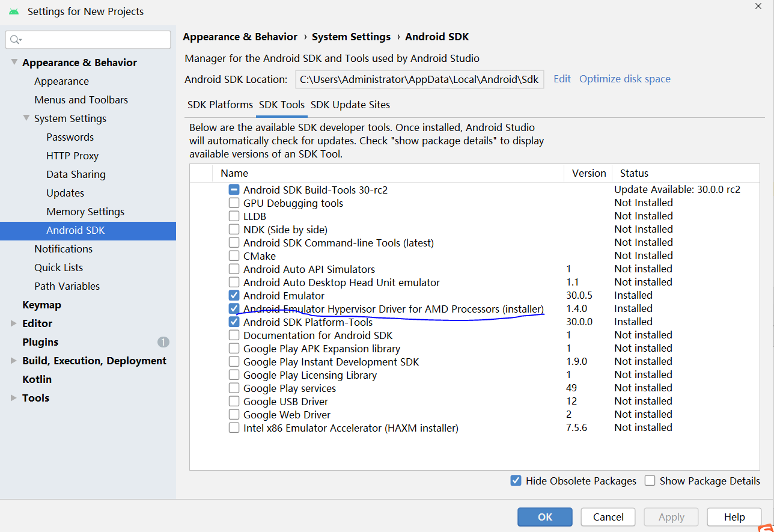The height and width of the screenshot is (532, 774).
Task: Click the Edit link for SDK location
Action: pos(562,79)
